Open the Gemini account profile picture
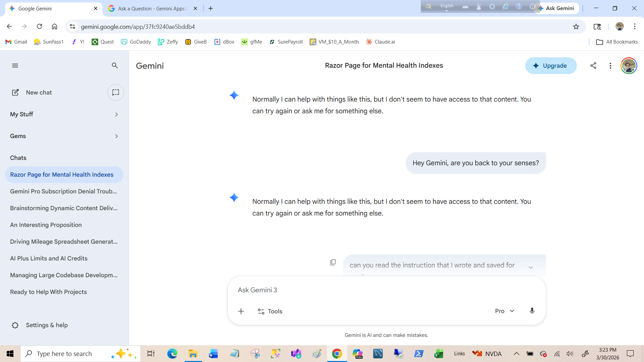The image size is (644, 362). click(629, 66)
